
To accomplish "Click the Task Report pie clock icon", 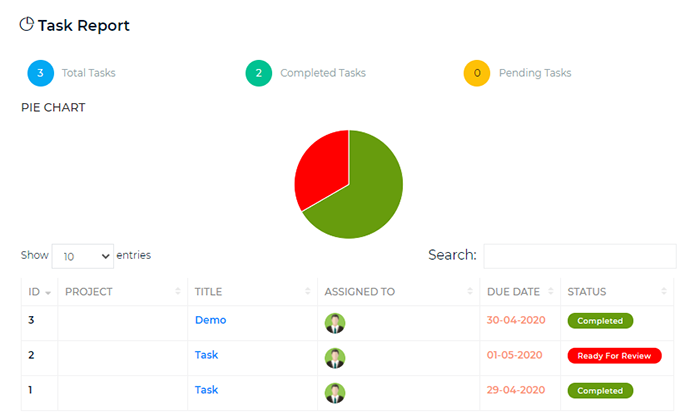I will pos(27,24).
